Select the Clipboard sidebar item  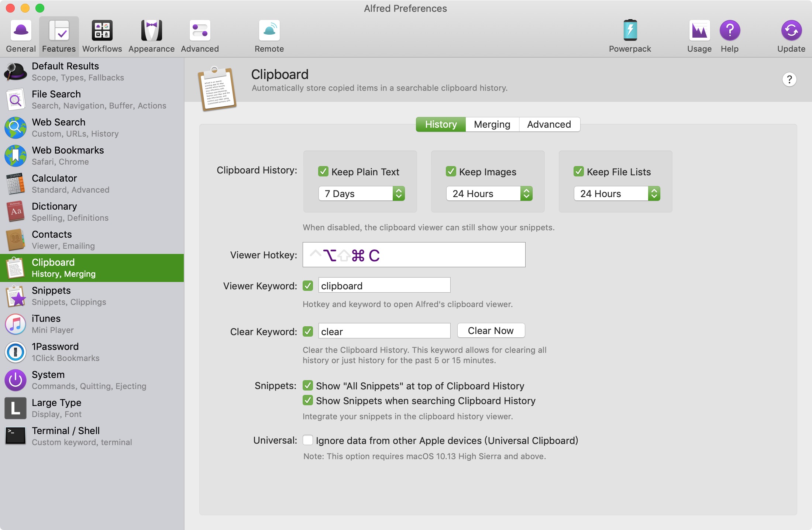[x=92, y=268]
